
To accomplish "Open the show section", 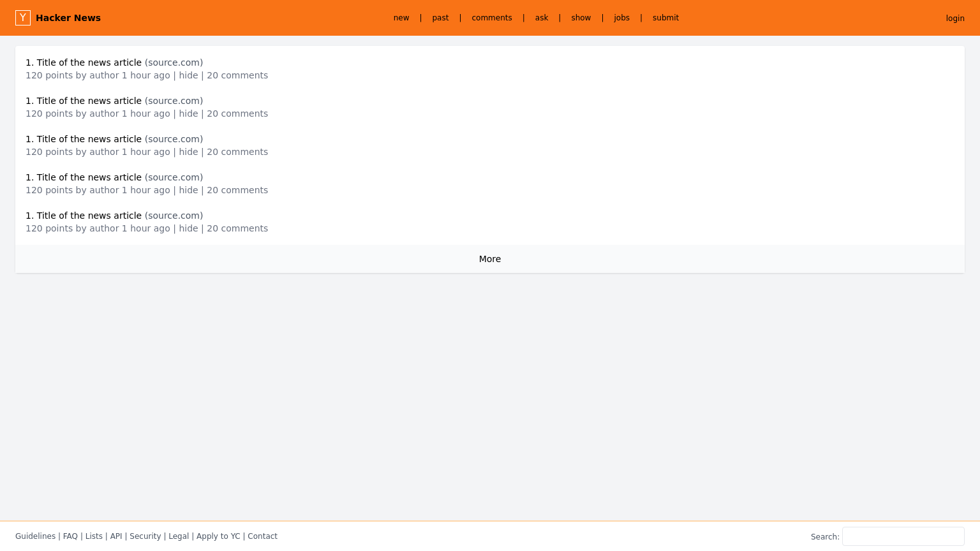I will tap(581, 18).
